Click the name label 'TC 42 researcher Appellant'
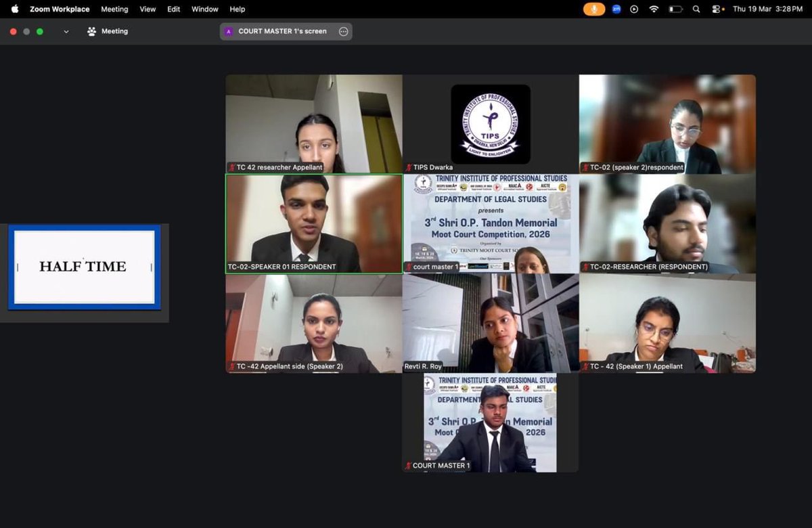Viewport: 812px width, 528px height. [279, 167]
